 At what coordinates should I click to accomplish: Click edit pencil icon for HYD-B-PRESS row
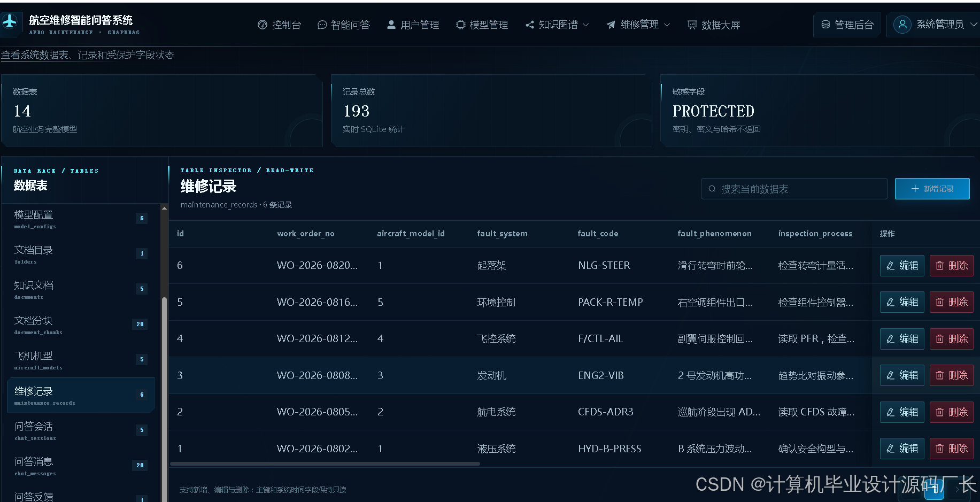[x=890, y=449]
